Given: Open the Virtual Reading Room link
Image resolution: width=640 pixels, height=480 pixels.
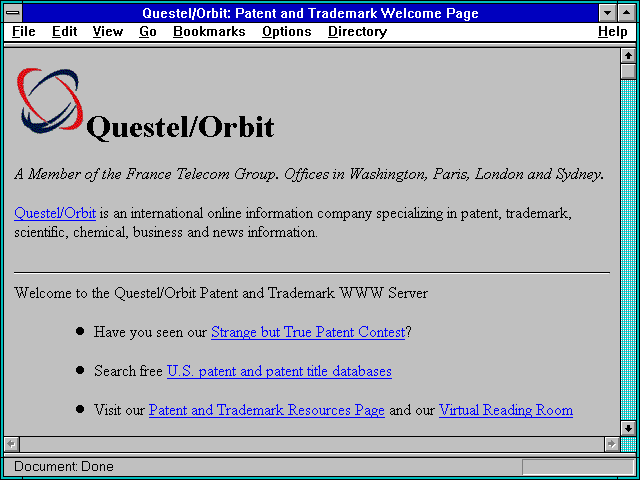Looking at the screenshot, I should [506, 410].
